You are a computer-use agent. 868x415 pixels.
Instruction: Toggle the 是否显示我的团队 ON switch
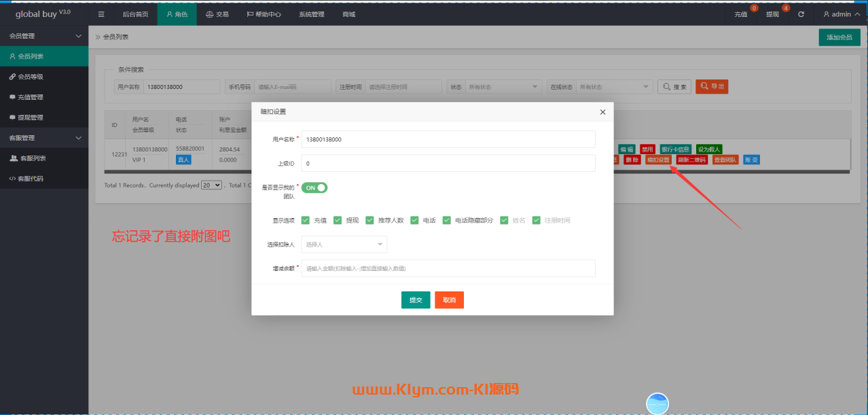coord(314,187)
